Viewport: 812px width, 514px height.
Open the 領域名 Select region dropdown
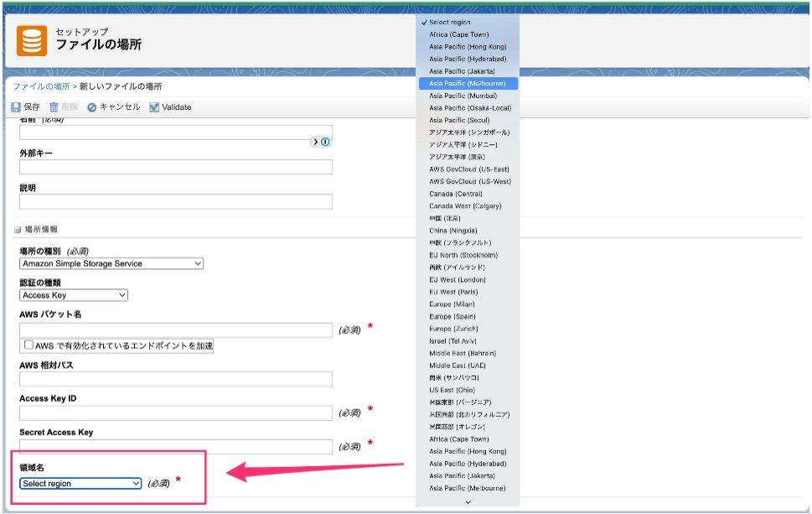(x=80, y=484)
